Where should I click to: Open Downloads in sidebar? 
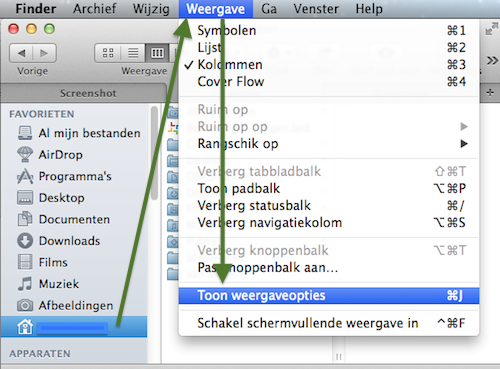tap(74, 241)
